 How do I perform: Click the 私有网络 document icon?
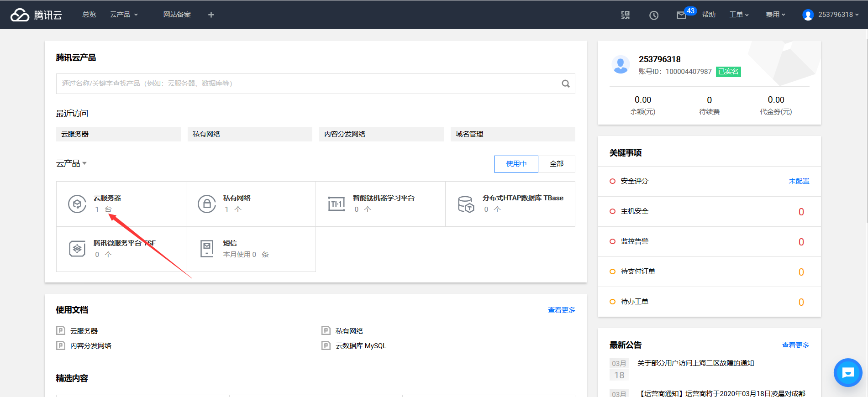pos(326,330)
